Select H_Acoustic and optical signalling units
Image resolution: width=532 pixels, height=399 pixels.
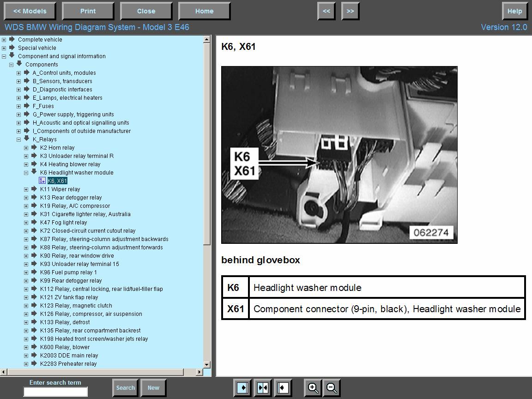pyautogui.click(x=81, y=122)
